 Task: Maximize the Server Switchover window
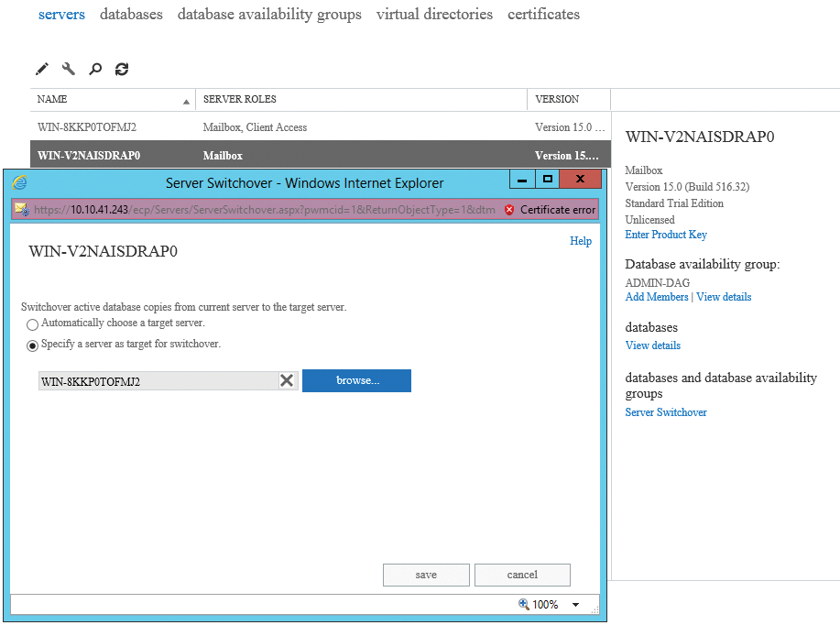point(548,179)
